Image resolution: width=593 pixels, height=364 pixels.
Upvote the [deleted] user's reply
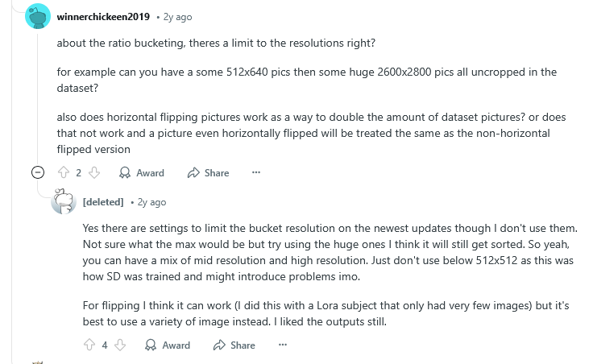point(89,345)
